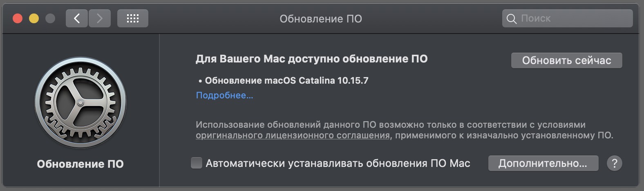The width and height of the screenshot is (644, 191).
Task: Click the magnifying glass search icon
Action: point(511,19)
